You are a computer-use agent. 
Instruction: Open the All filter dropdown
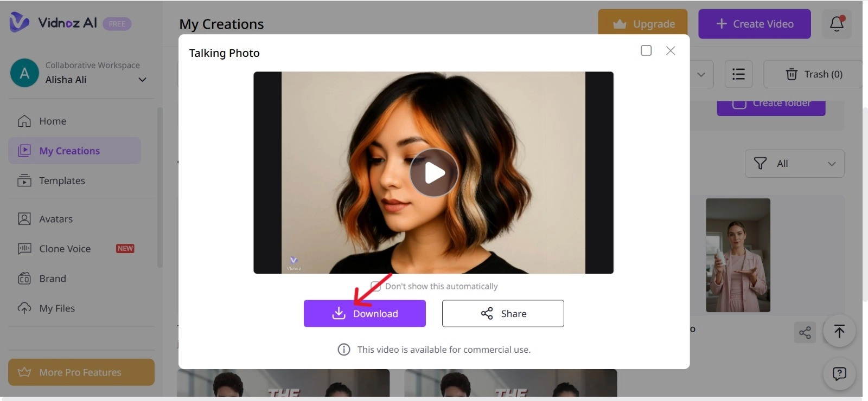point(794,163)
